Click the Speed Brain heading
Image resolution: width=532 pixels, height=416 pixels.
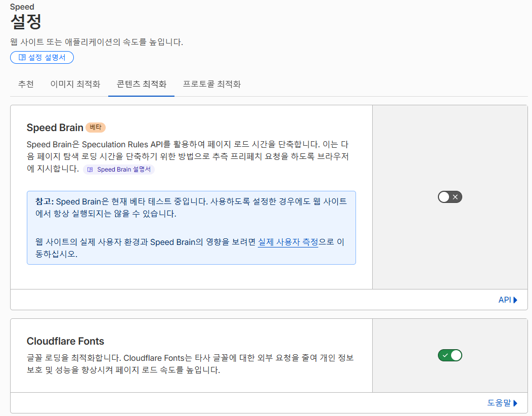pos(55,128)
